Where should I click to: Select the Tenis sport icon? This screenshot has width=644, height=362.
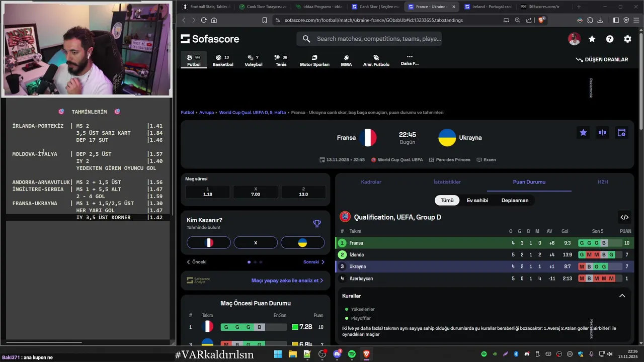click(x=281, y=60)
